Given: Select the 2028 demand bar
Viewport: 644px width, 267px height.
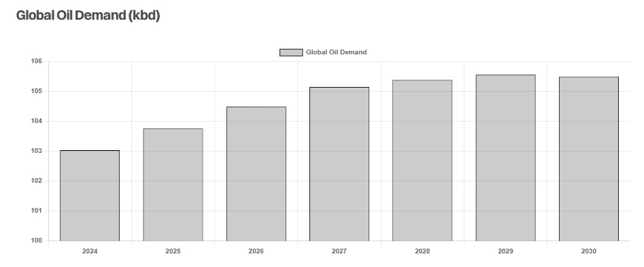Looking at the screenshot, I should (422, 160).
